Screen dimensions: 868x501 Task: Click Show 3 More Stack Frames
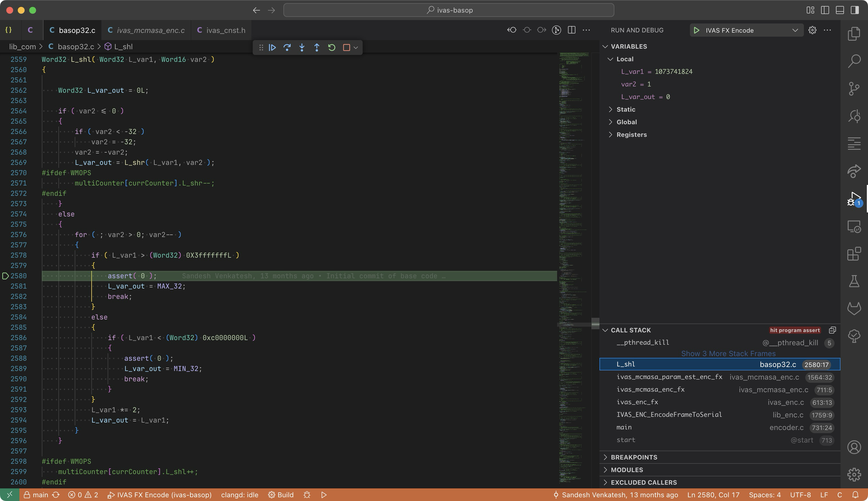(x=728, y=354)
